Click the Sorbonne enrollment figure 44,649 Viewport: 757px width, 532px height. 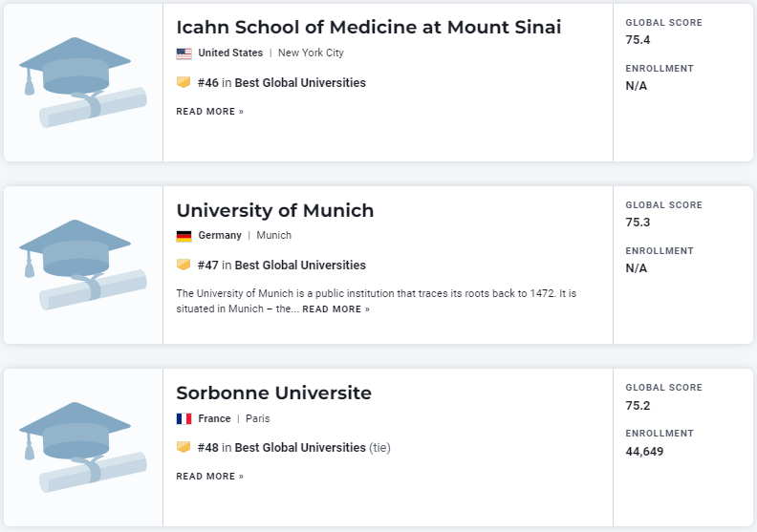(644, 451)
